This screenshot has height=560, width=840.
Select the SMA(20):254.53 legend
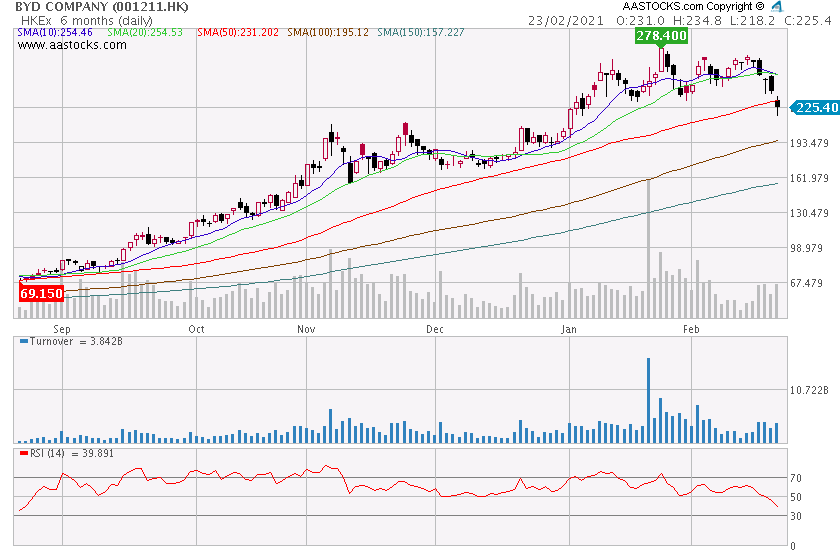tap(145, 32)
